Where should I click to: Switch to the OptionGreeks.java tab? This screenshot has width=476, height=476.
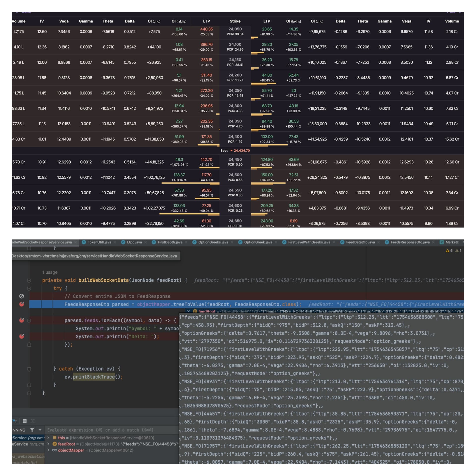213,242
